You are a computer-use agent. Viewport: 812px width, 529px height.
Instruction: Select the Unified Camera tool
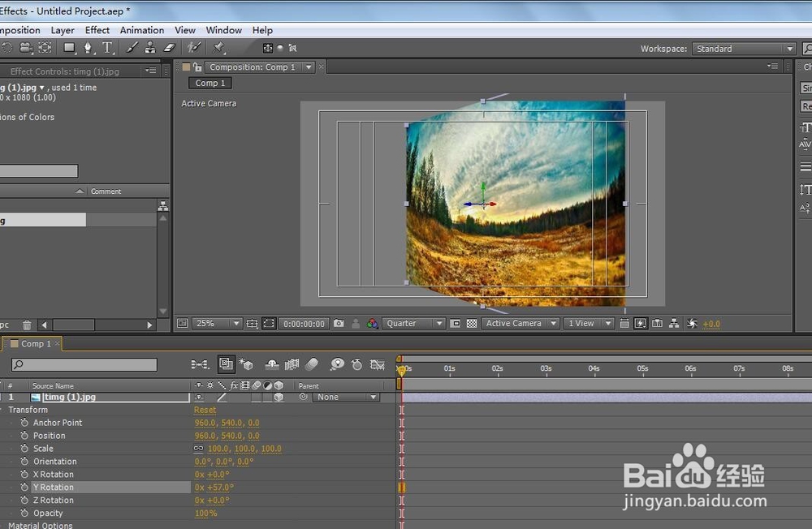click(x=26, y=48)
